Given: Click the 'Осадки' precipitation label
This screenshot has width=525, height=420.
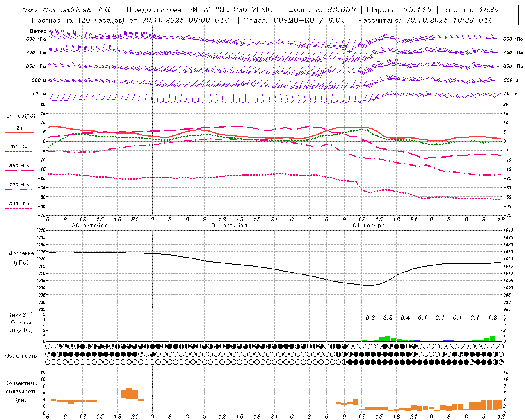Looking at the screenshot, I should coord(21,322).
